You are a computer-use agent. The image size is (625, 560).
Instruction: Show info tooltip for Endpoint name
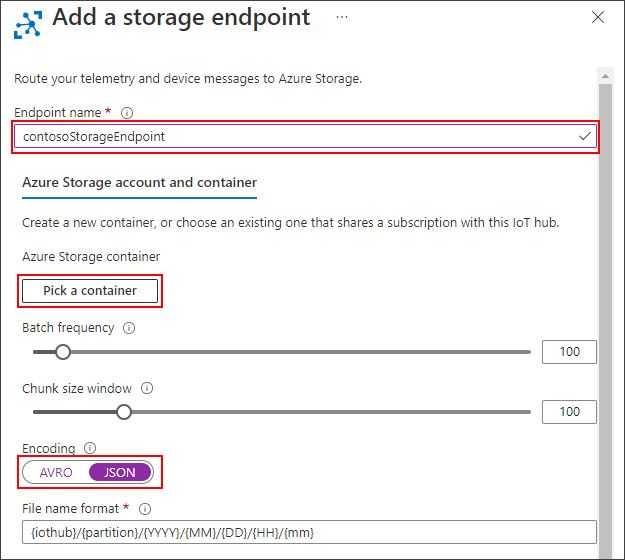[127, 113]
